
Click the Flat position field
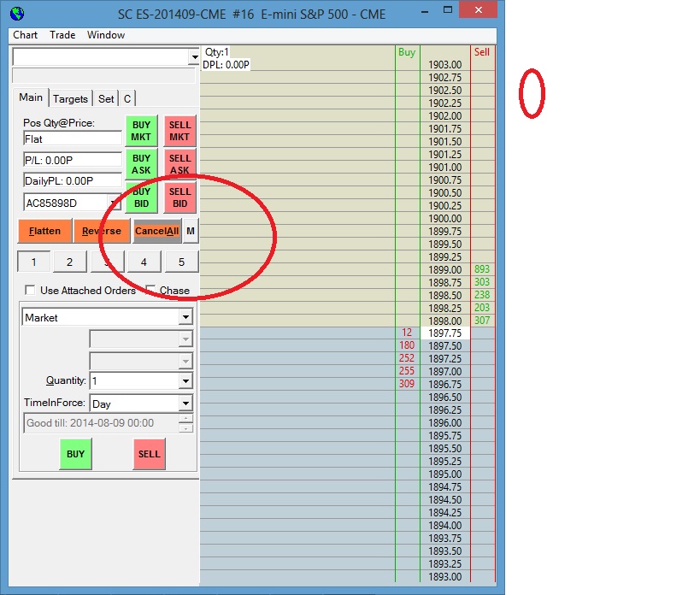[x=73, y=138]
